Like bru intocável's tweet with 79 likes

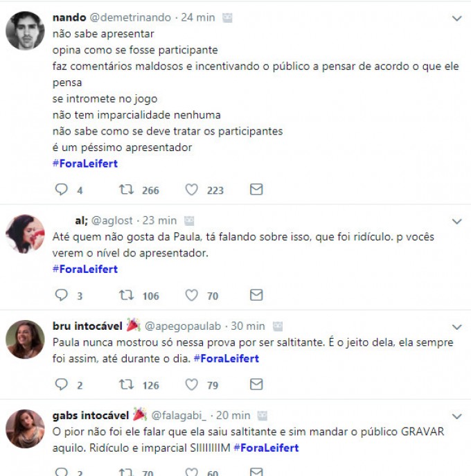click(x=192, y=385)
